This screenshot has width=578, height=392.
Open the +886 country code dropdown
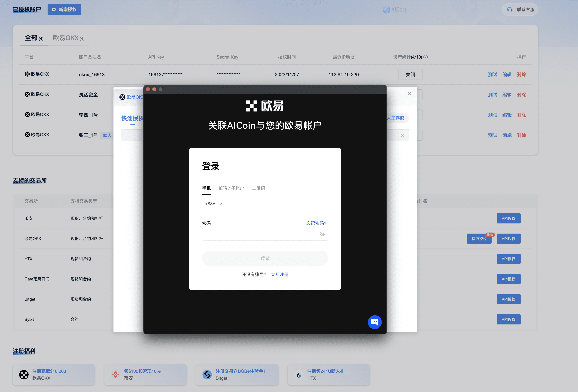tap(213, 204)
